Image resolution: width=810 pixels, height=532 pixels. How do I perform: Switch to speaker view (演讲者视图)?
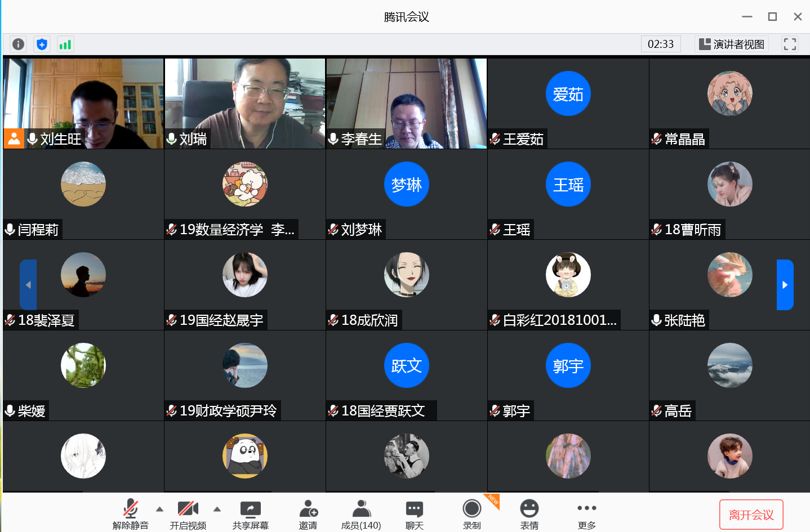coord(732,44)
